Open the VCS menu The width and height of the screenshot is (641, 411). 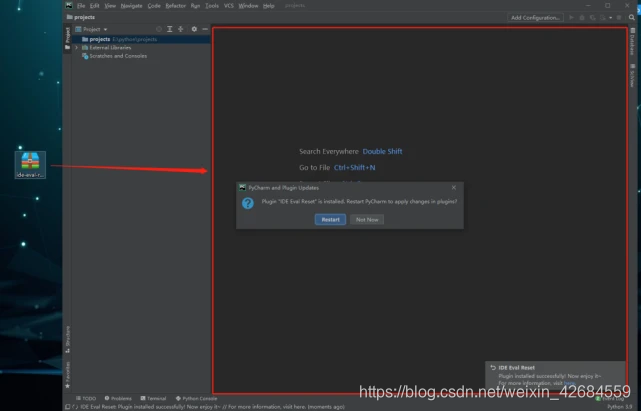tap(229, 6)
